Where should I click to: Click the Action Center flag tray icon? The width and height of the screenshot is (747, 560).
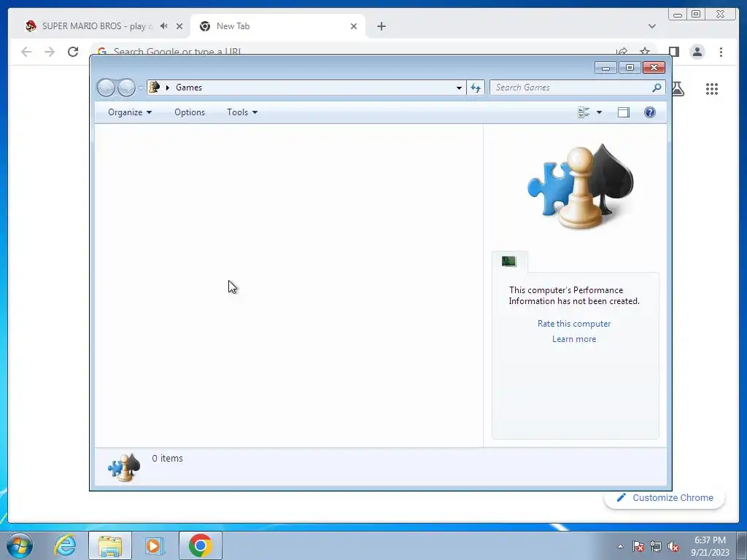point(638,546)
